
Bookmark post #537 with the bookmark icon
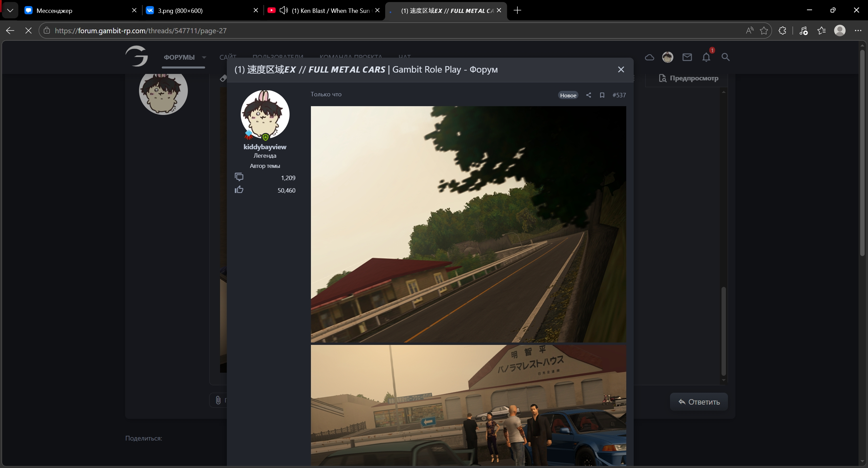[x=602, y=95]
